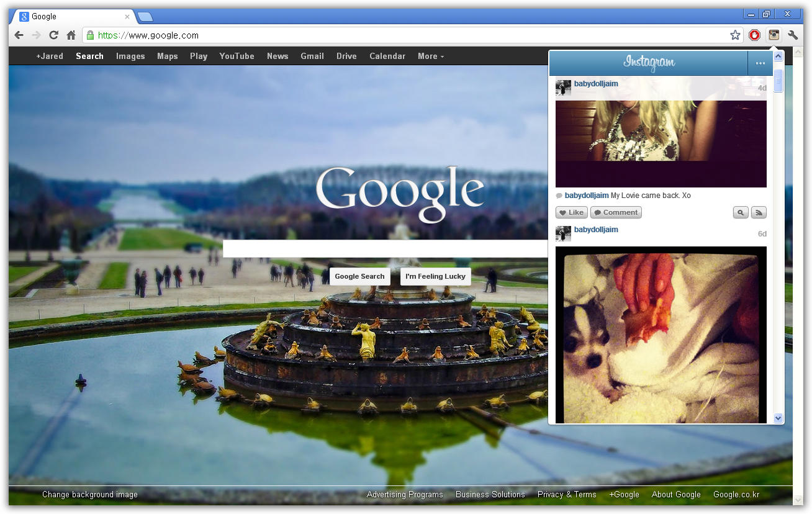Open babydolljaim username on 4d post
Viewport: 812px width, 514px height.
click(596, 84)
